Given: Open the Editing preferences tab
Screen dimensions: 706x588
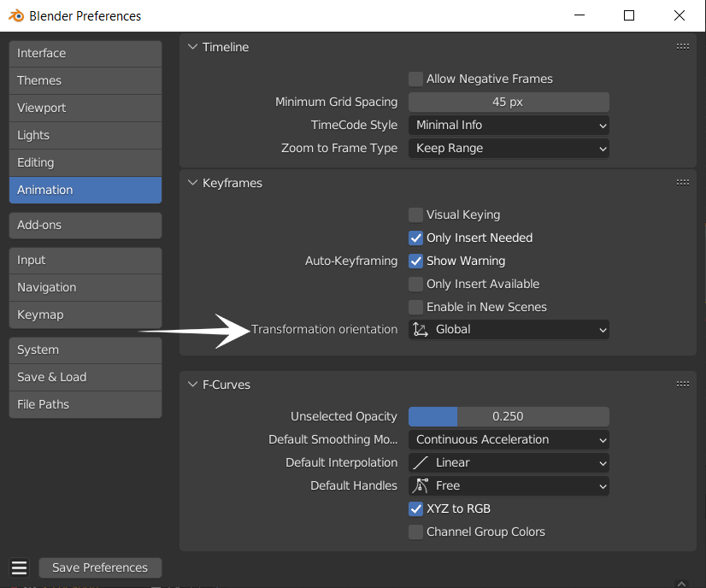Looking at the screenshot, I should (x=85, y=162).
